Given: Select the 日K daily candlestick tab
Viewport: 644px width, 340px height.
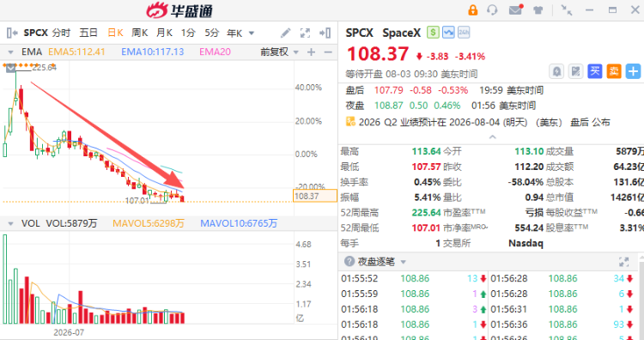Looking at the screenshot, I should click(x=115, y=33).
